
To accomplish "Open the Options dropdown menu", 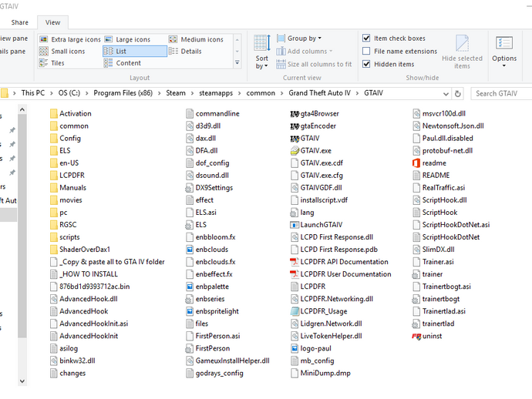I will click(504, 52).
